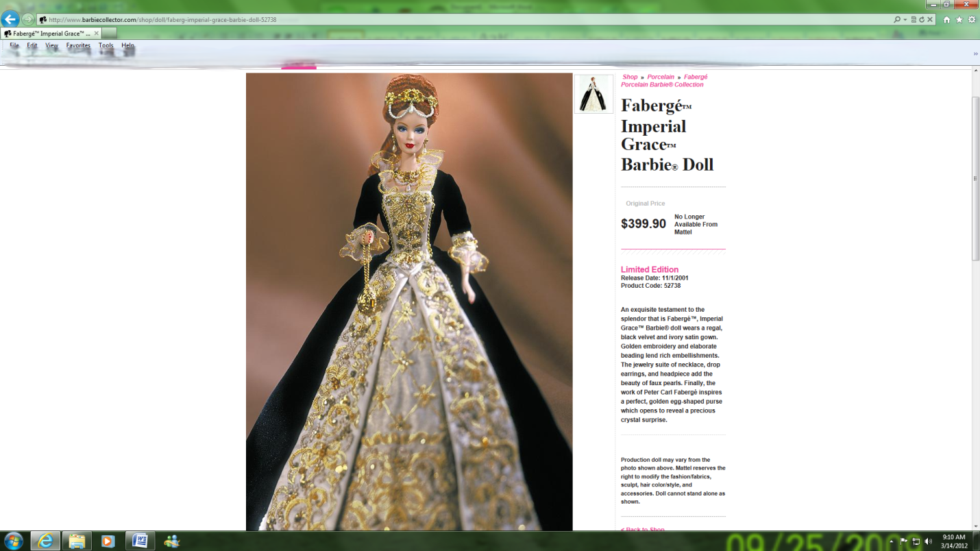Click the network status tray icon

(x=916, y=541)
